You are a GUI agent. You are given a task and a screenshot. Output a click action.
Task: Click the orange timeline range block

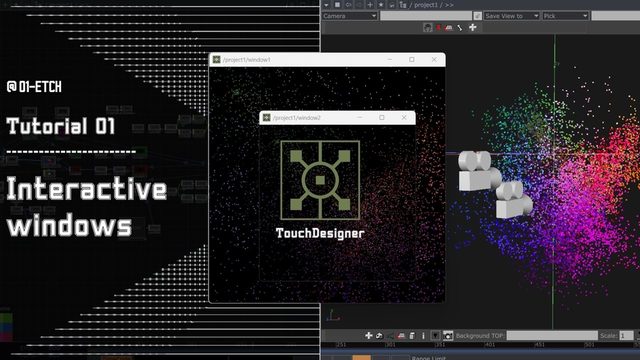coord(361,358)
